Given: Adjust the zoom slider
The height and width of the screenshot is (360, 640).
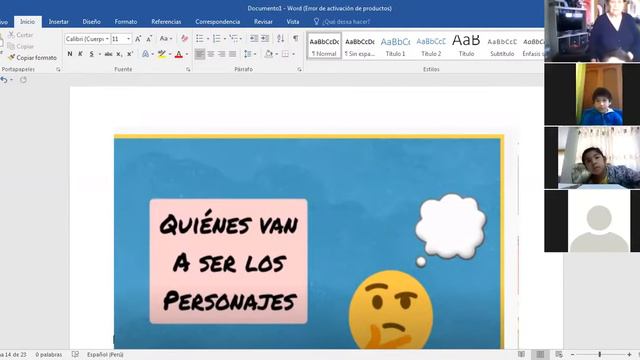Looking at the screenshot, I should (x=600, y=355).
